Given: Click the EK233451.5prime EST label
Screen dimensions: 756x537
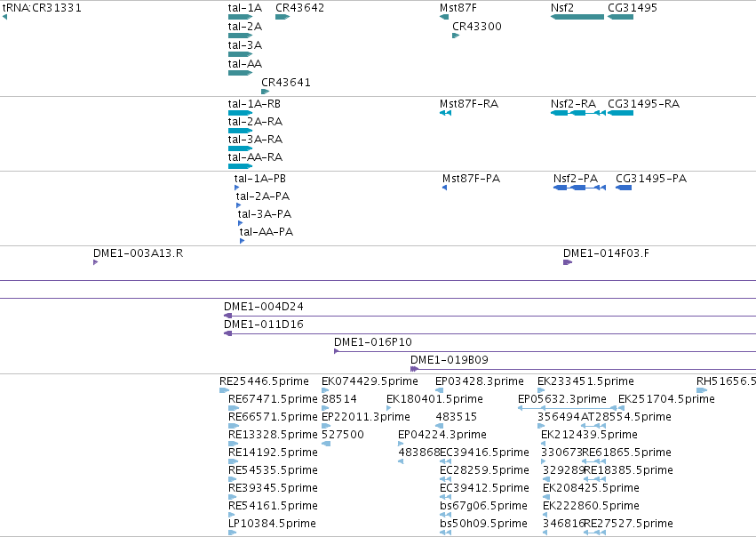Looking at the screenshot, I should tap(585, 381).
